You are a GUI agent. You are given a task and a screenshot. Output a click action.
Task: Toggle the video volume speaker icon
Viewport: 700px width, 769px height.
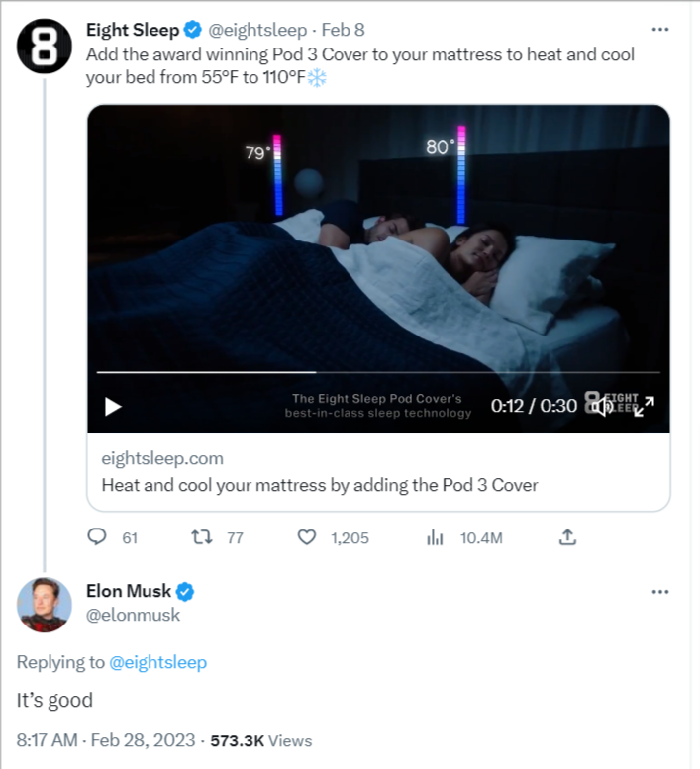602,406
